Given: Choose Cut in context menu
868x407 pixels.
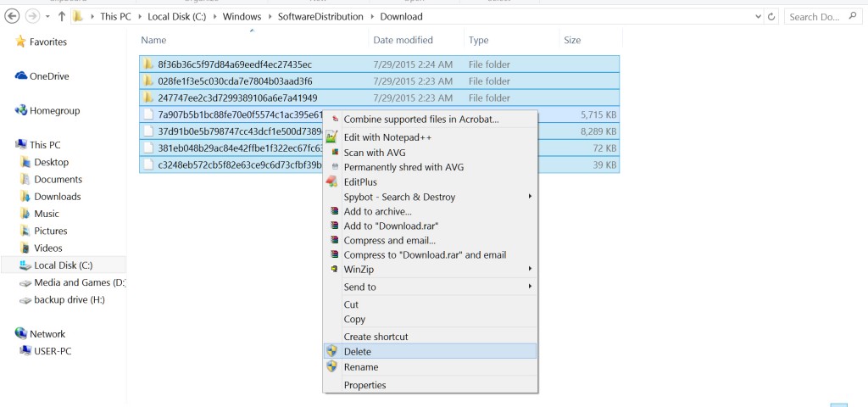Looking at the screenshot, I should coord(430,304).
